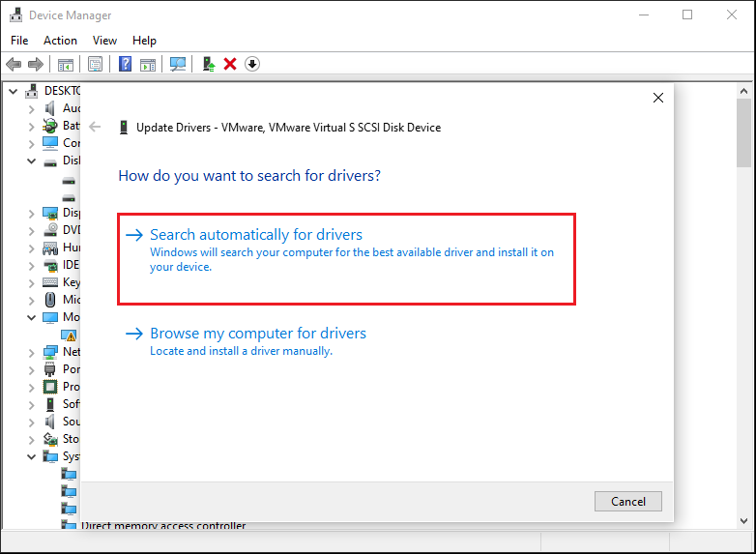The height and width of the screenshot is (554, 756).
Task: Select the Storage controllers category icon
Action: click(x=50, y=439)
